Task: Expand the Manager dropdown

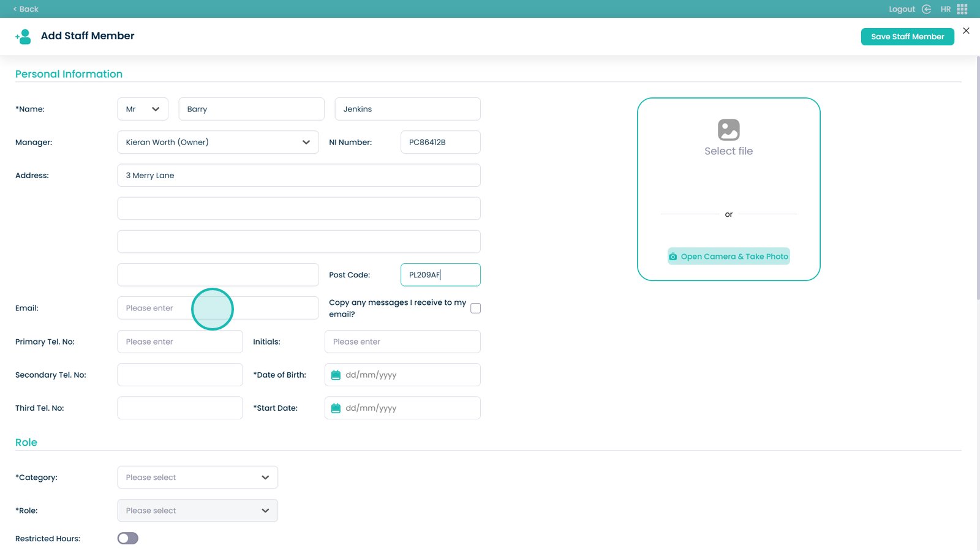Action: tap(217, 142)
